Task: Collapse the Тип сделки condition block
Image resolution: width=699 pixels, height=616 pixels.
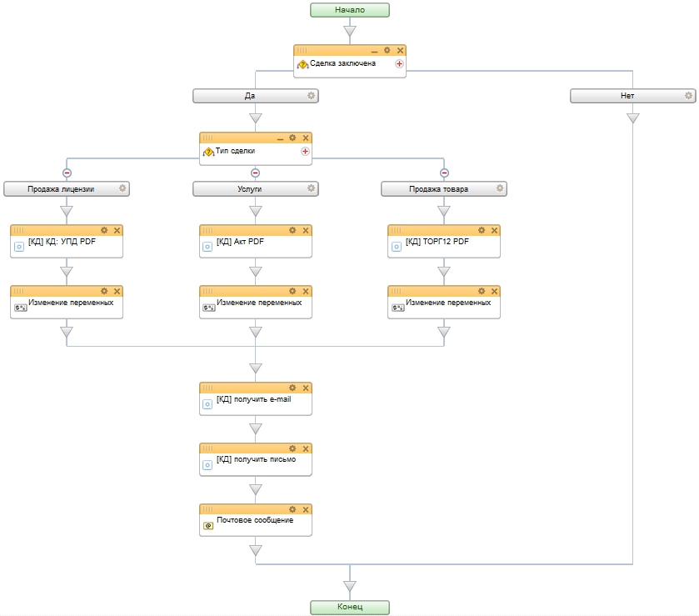Action: point(281,138)
